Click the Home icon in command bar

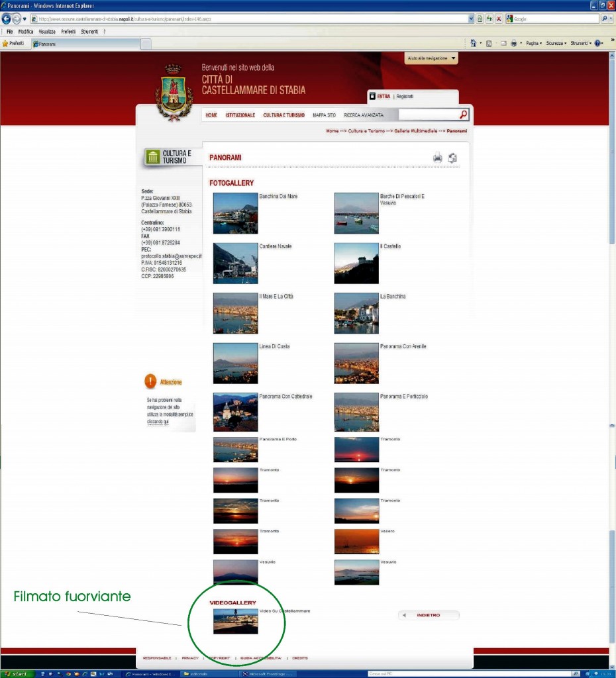[474, 44]
